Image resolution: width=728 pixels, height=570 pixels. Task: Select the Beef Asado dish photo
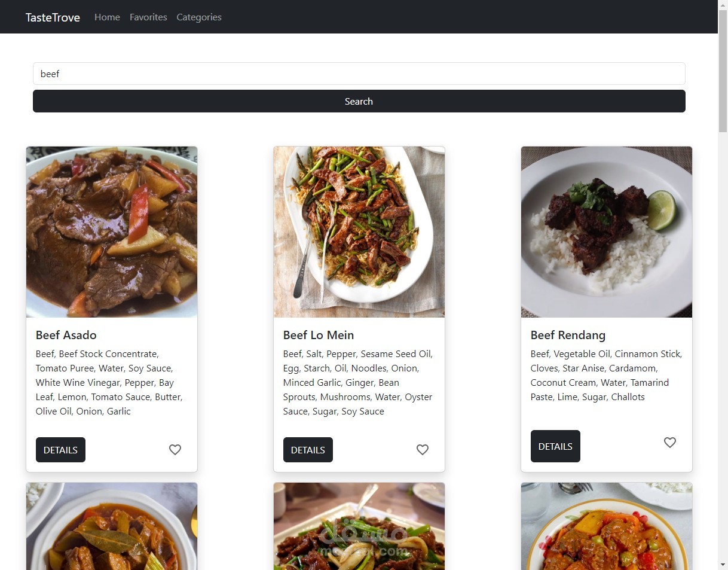coord(112,232)
